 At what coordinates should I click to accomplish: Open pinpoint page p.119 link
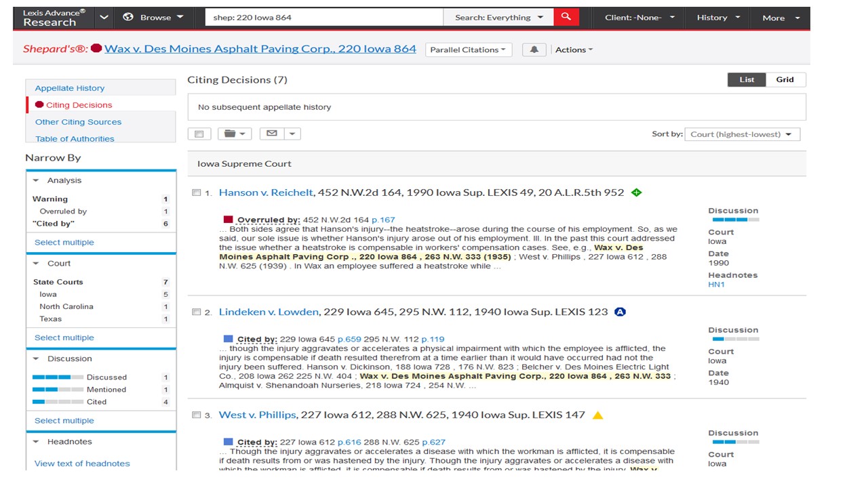coord(433,339)
